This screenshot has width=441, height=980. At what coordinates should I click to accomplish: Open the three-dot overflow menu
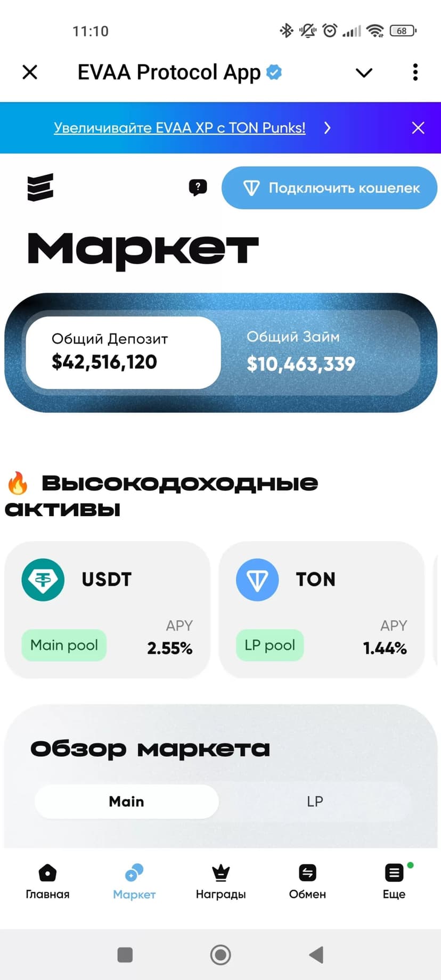pyautogui.click(x=415, y=72)
